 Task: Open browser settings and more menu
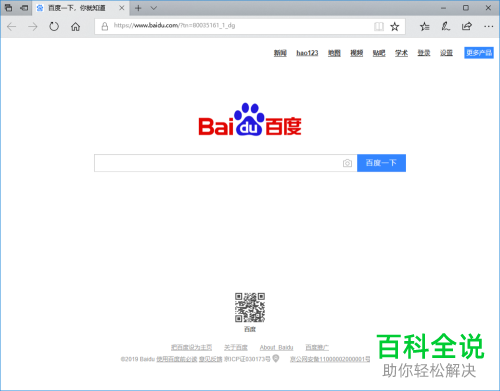pos(488,26)
